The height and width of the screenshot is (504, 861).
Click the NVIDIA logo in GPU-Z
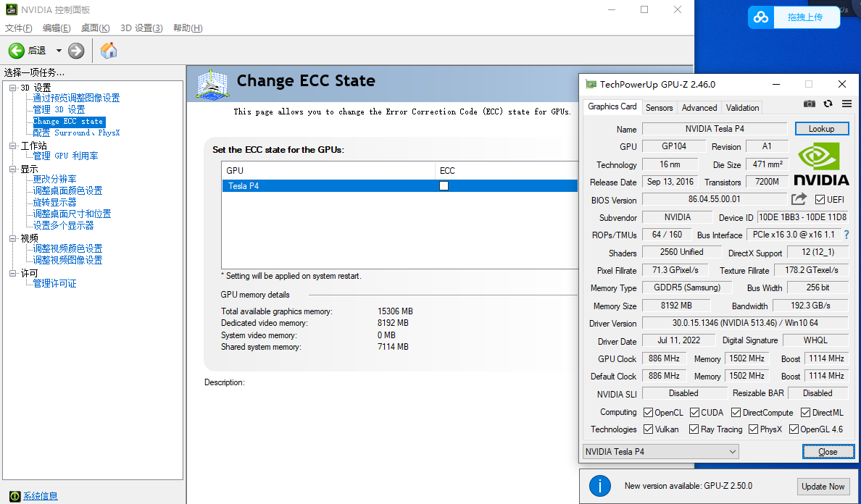[x=821, y=164]
